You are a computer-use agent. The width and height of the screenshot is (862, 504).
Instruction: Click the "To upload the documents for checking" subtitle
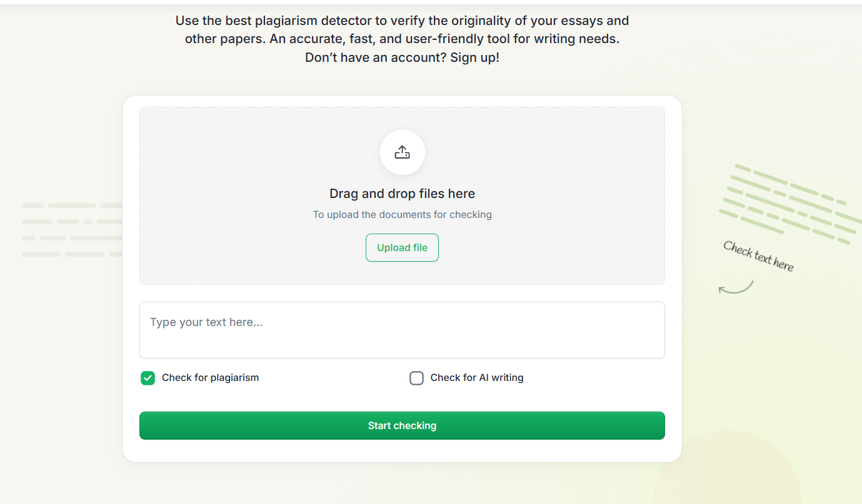(x=402, y=214)
